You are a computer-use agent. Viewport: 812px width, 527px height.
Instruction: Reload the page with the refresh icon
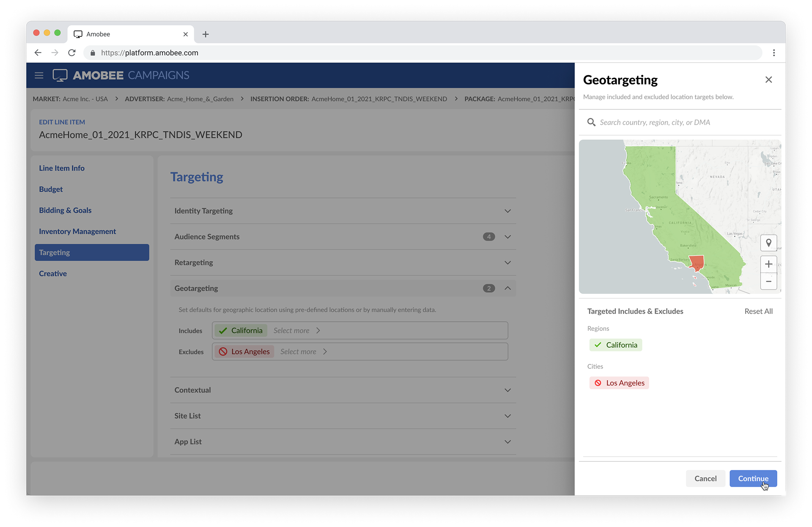coord(72,53)
